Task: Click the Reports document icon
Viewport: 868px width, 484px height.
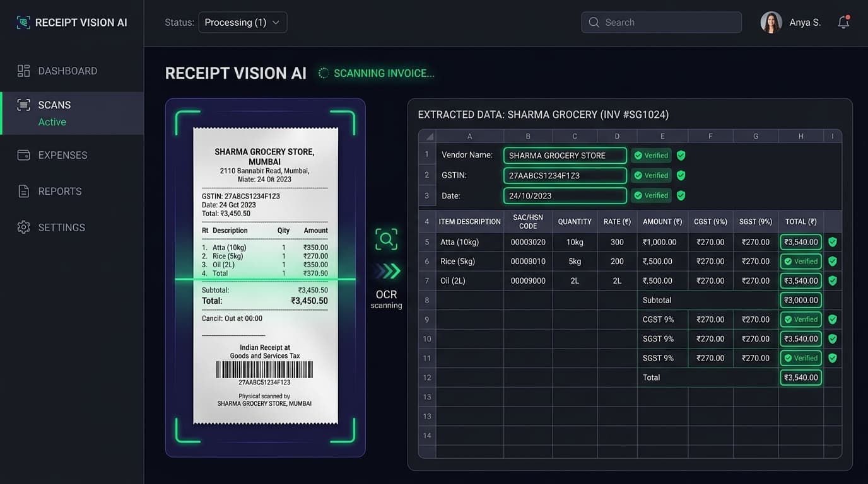Action: click(23, 191)
